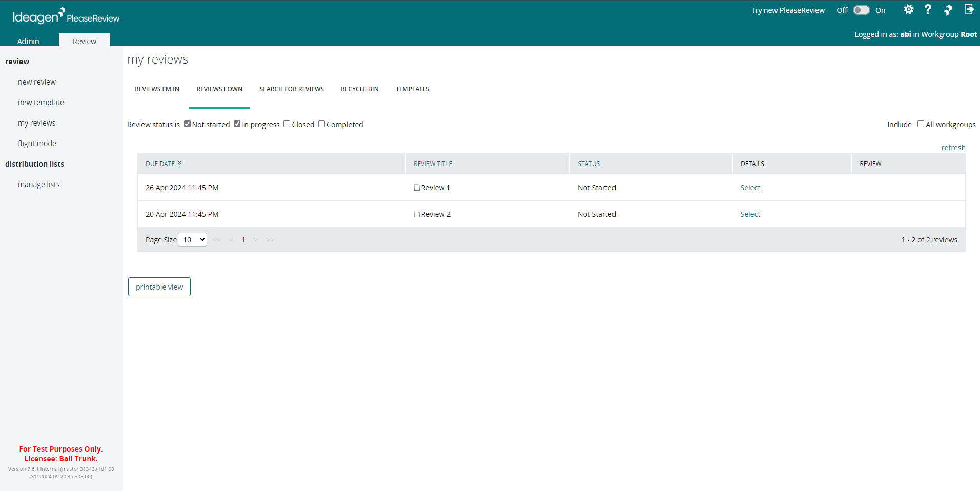Click the Not Started status of Review 1

tap(597, 188)
